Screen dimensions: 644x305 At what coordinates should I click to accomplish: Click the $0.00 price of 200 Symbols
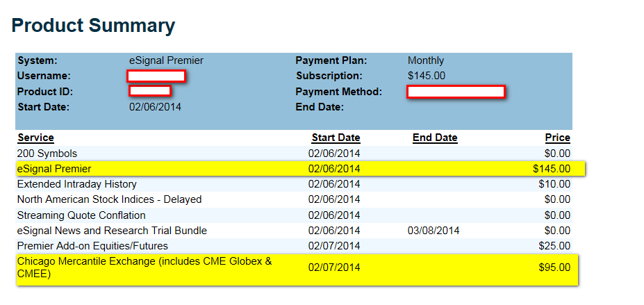[557, 154]
